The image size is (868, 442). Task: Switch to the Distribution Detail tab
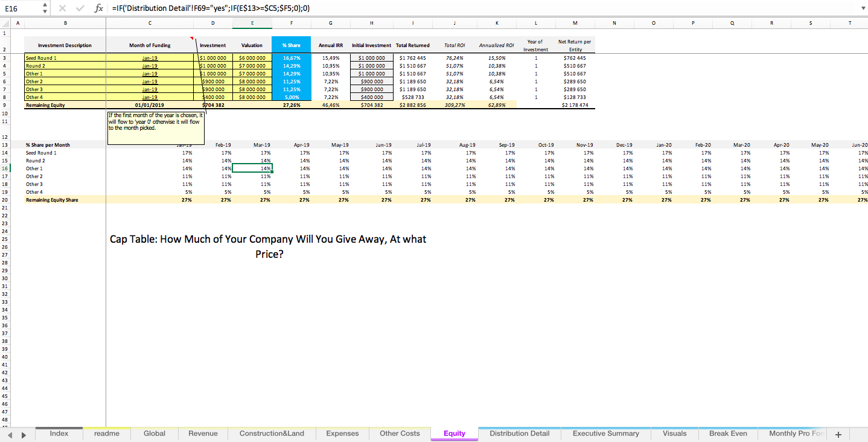[519, 434]
